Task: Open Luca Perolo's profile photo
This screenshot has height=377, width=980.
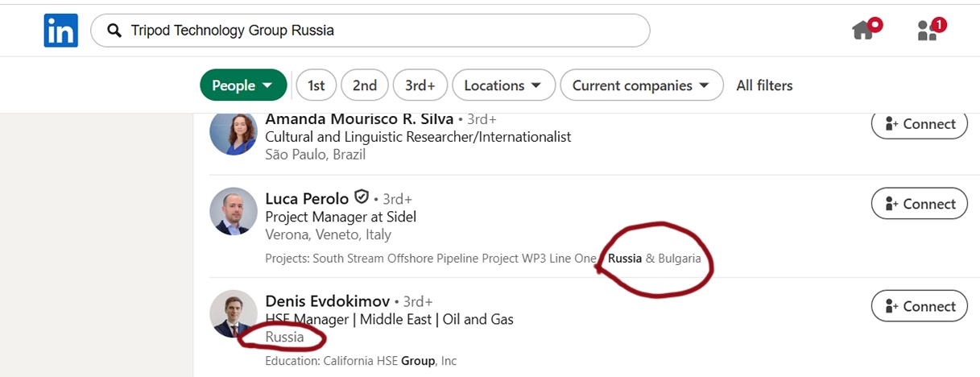Action: coord(234,211)
